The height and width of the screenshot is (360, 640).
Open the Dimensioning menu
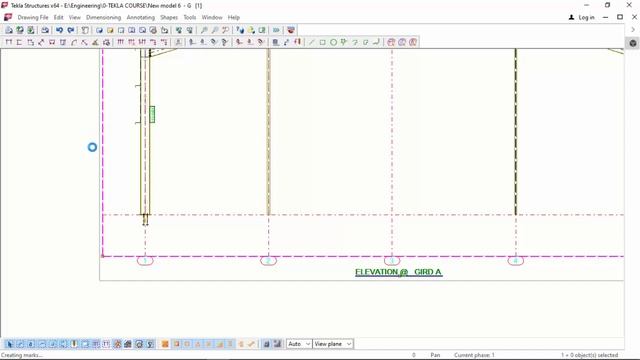103,18
